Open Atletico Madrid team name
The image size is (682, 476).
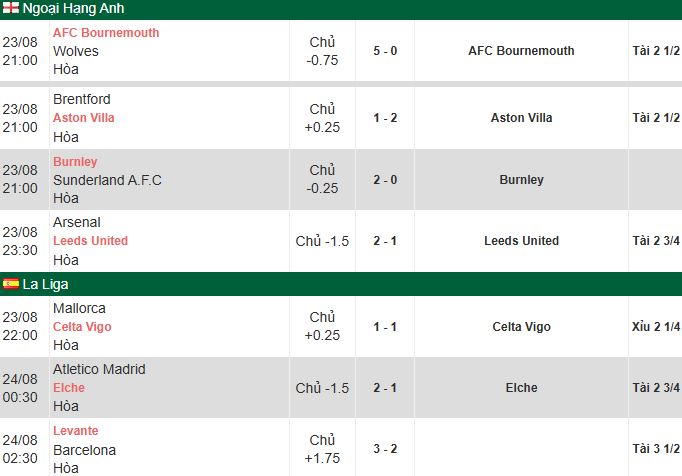click(x=99, y=369)
